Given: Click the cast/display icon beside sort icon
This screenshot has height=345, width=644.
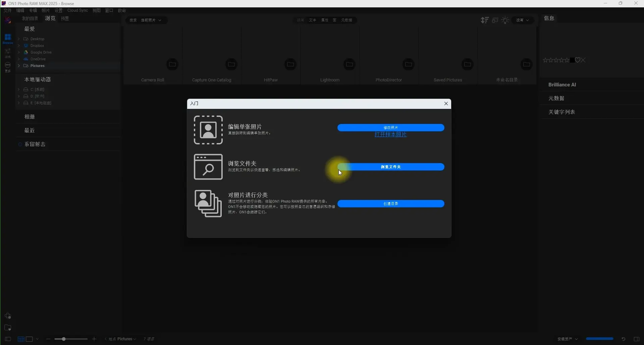Looking at the screenshot, I should (x=495, y=20).
